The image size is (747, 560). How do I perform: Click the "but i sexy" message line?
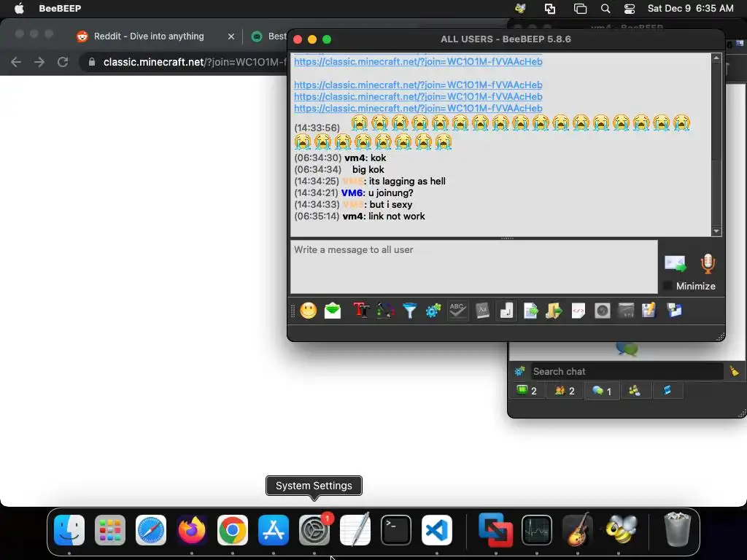coord(391,204)
